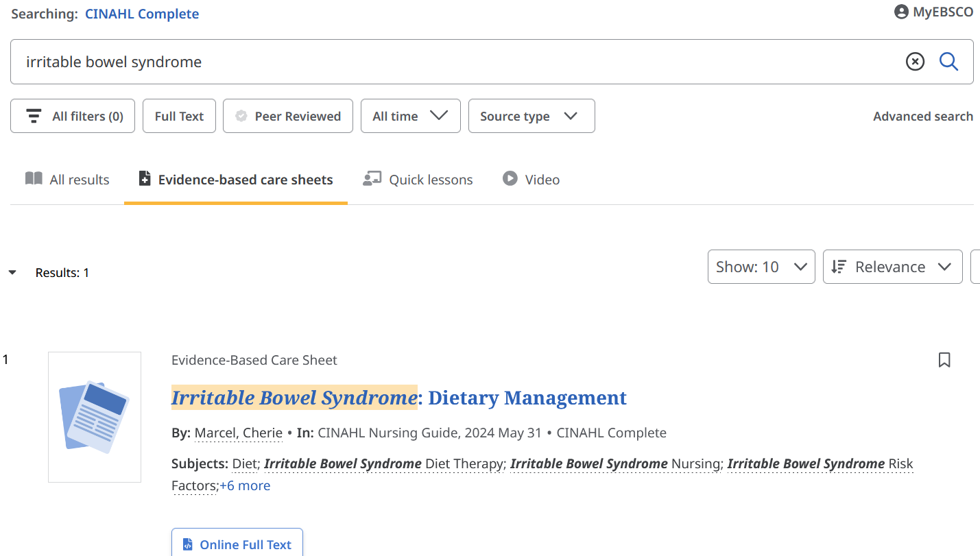This screenshot has width=980, height=556.
Task: Collapse the Results: 1 disclosure triangle
Action: [12, 273]
